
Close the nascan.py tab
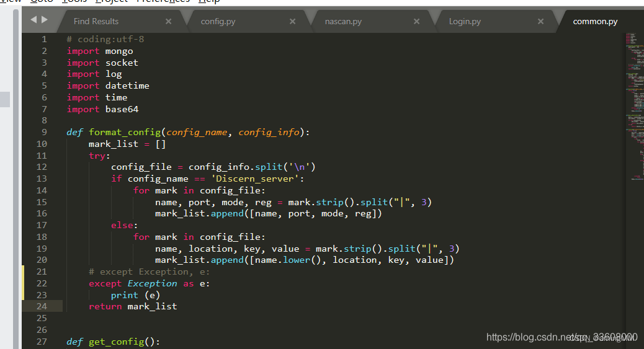[x=416, y=21]
